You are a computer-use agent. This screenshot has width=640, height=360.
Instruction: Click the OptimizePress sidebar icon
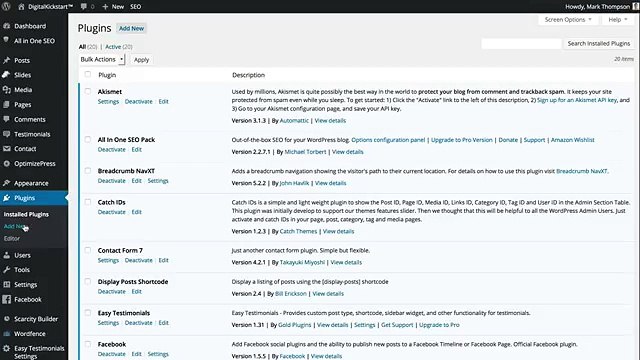[x=7, y=163]
